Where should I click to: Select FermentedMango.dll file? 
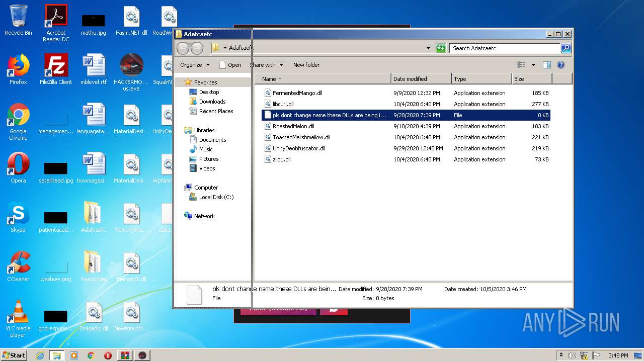[406, 93]
